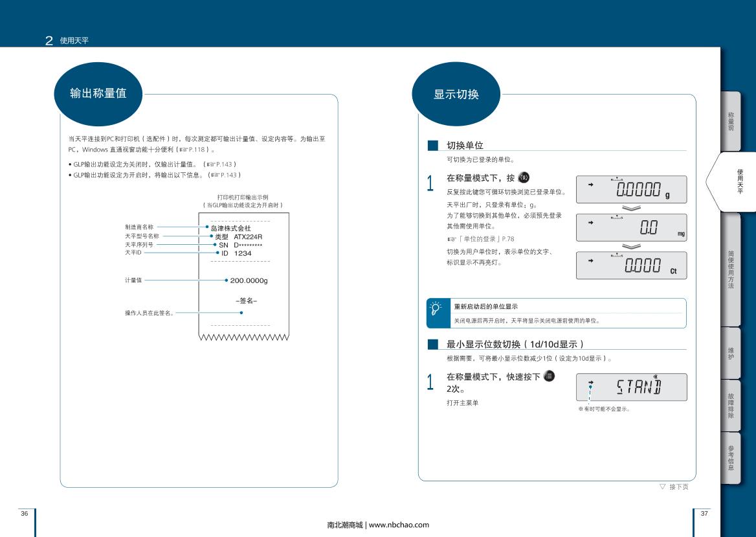Click the 输出称量值 section heading
756x537 pixels.
pos(98,93)
